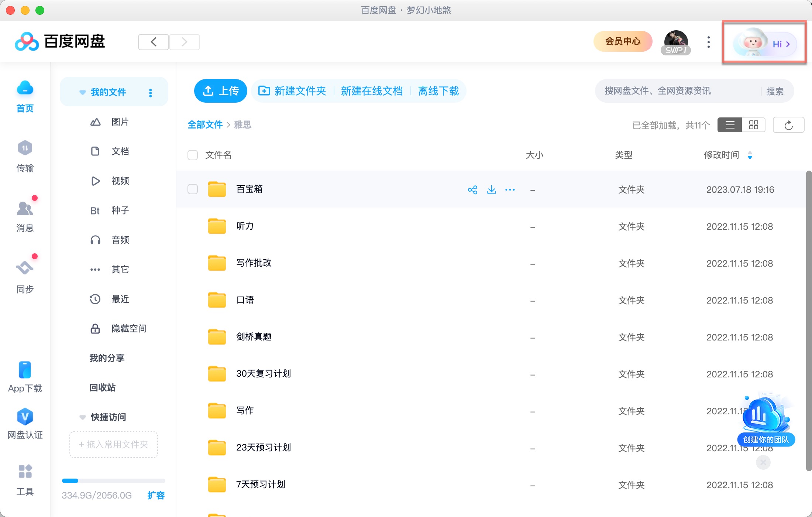This screenshot has width=812, height=517.
Task: Switch to list view mode
Action: (x=730, y=125)
